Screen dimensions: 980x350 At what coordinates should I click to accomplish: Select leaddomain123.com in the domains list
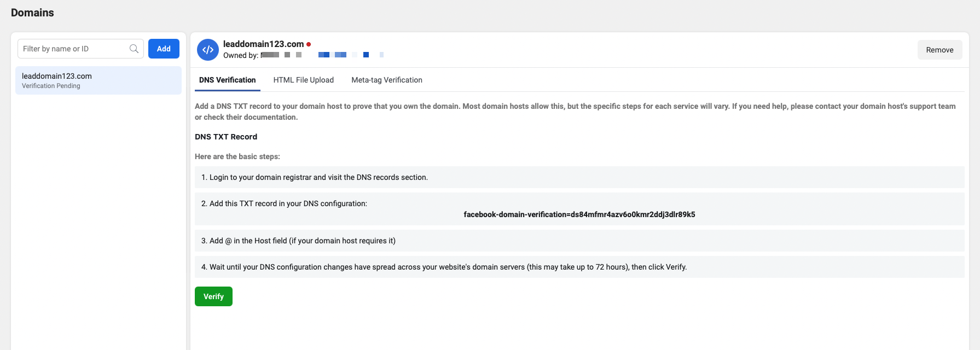98,80
